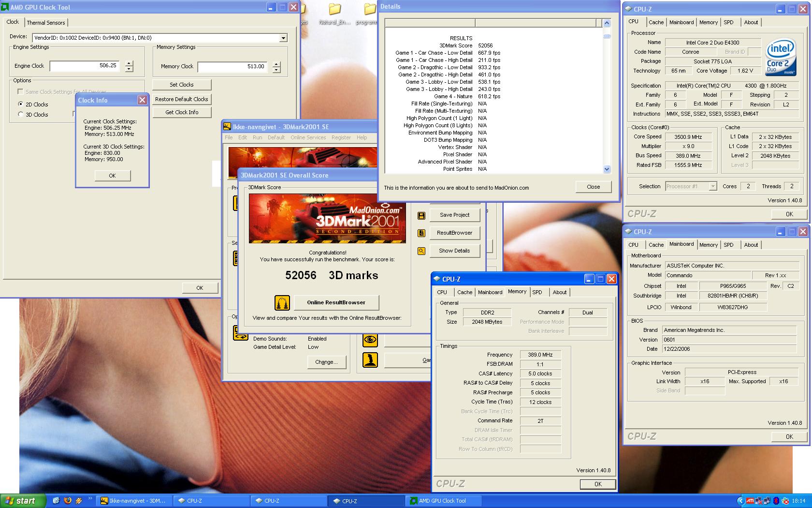Open Processor #1 selection dropdown
812x508 pixels.
pyautogui.click(x=712, y=186)
